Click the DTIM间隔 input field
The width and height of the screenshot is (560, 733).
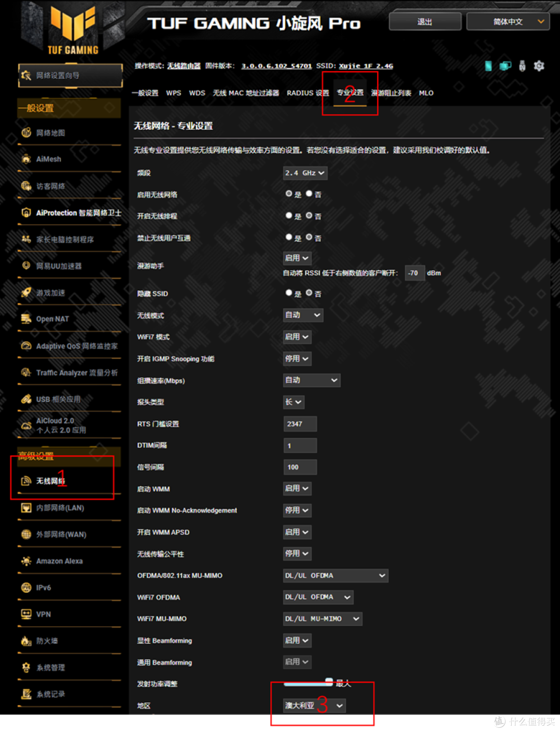point(300,446)
